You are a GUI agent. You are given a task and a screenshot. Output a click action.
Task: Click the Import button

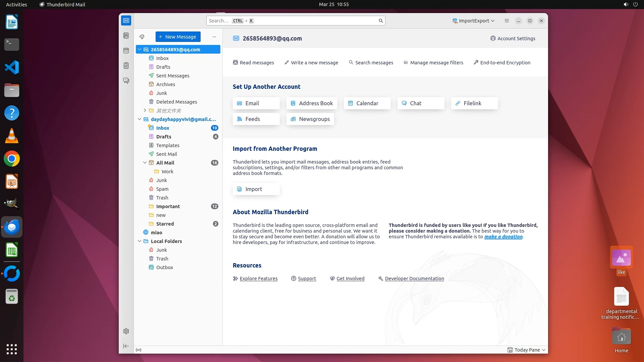click(256, 189)
